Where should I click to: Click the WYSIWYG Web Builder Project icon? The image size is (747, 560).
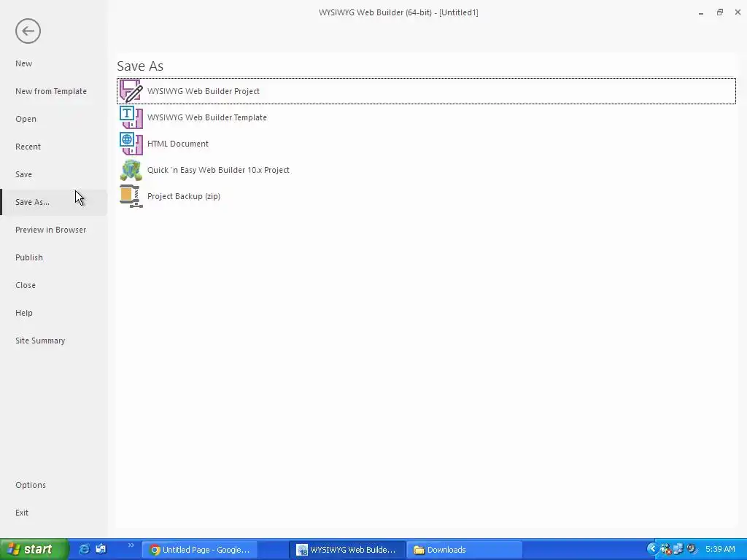click(131, 91)
